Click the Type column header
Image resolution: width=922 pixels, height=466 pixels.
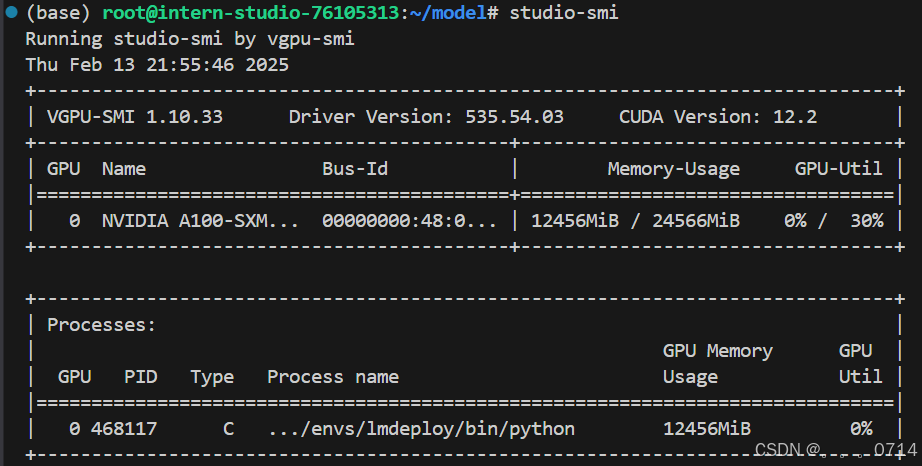(212, 377)
